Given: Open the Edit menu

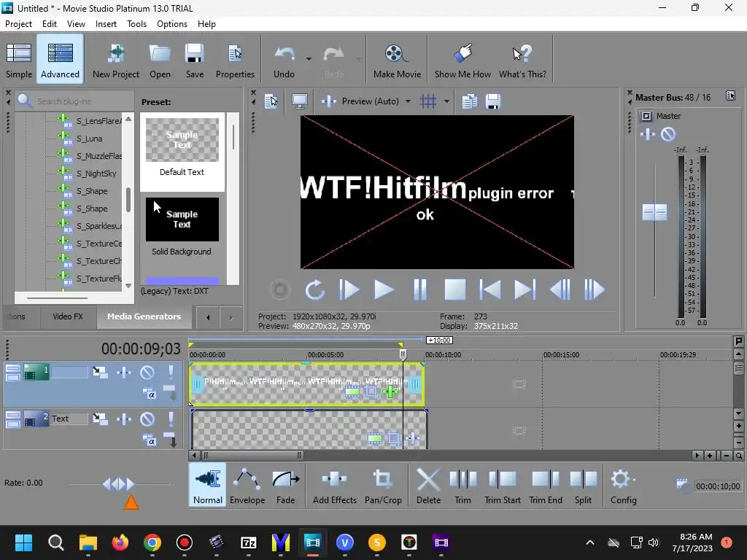Looking at the screenshot, I should (x=49, y=24).
